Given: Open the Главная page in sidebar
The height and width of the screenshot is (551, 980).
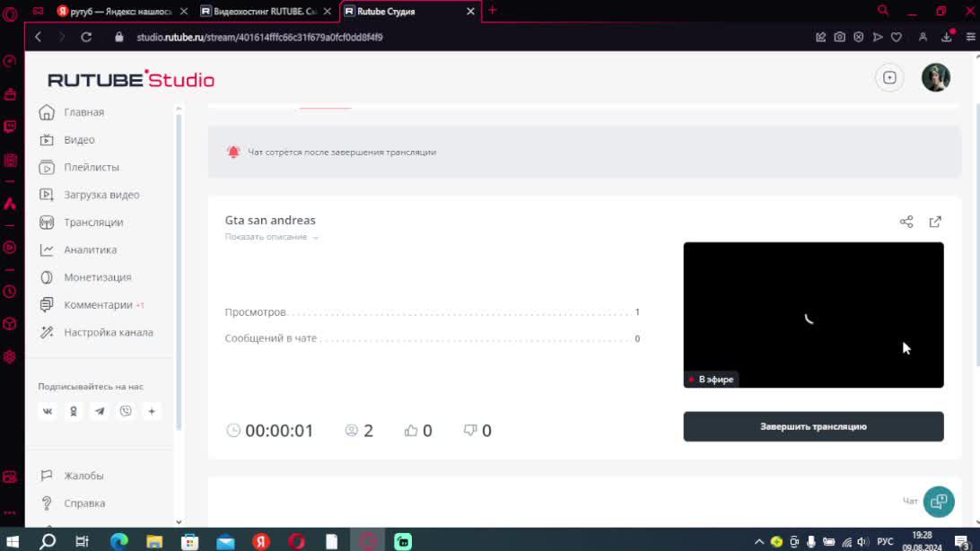Looking at the screenshot, I should [83, 112].
